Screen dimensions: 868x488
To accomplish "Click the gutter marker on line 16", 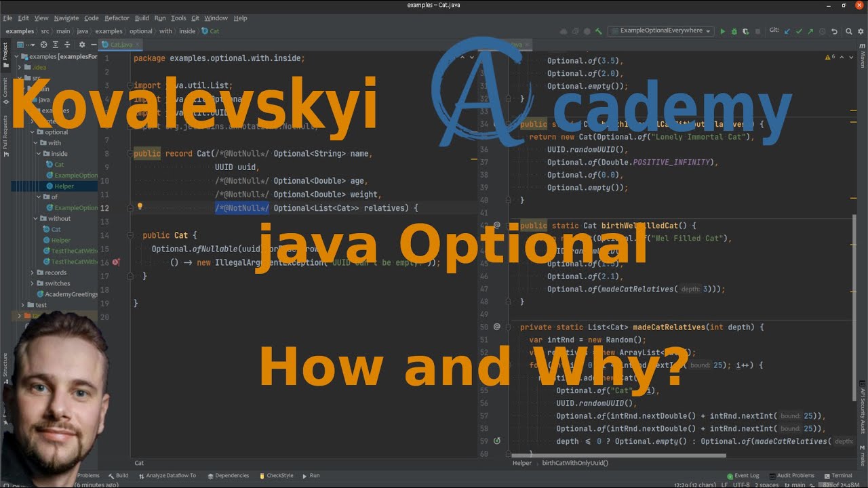I will 116,262.
